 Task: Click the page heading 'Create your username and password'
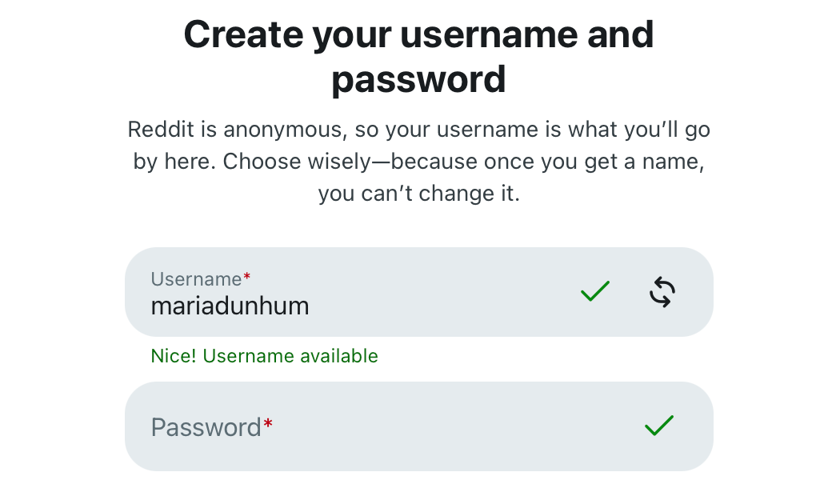coord(418,56)
